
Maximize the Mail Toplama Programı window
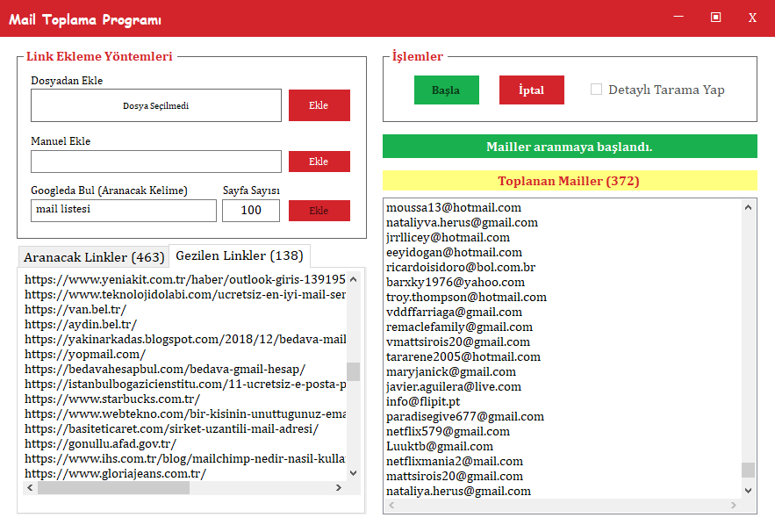715,18
